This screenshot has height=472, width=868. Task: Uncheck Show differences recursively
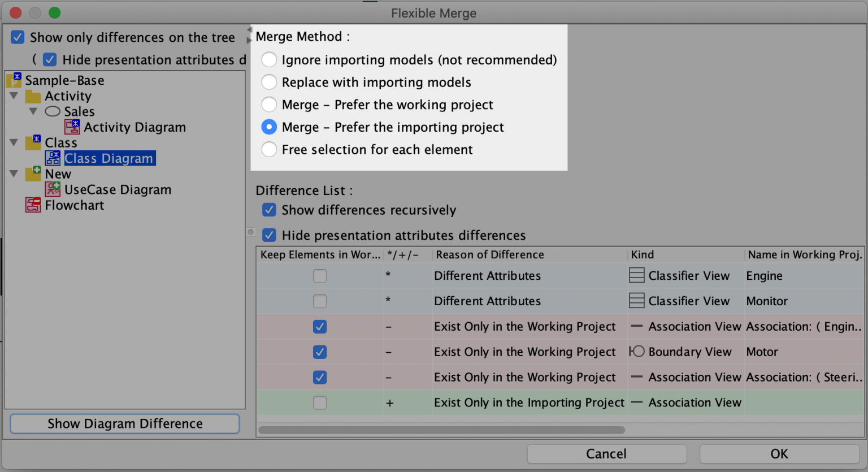pos(270,210)
